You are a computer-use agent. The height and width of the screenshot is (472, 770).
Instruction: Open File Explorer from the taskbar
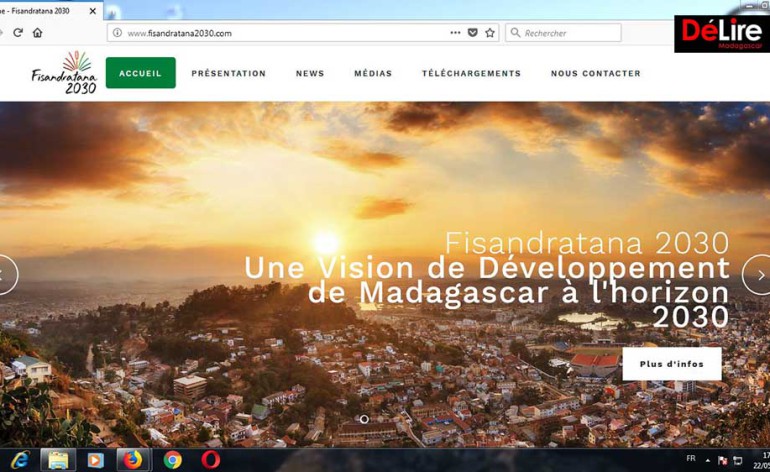(58, 460)
